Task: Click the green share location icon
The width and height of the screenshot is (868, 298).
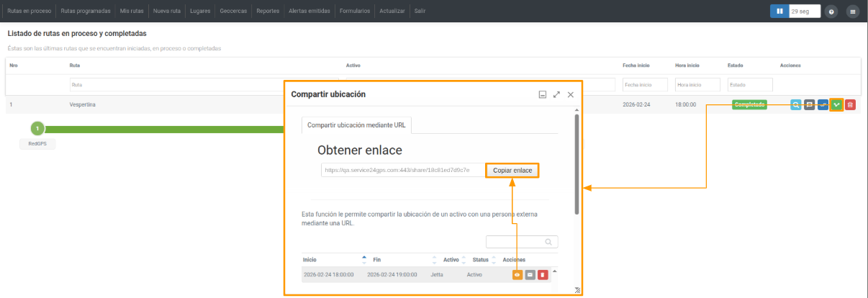Action: (836, 104)
